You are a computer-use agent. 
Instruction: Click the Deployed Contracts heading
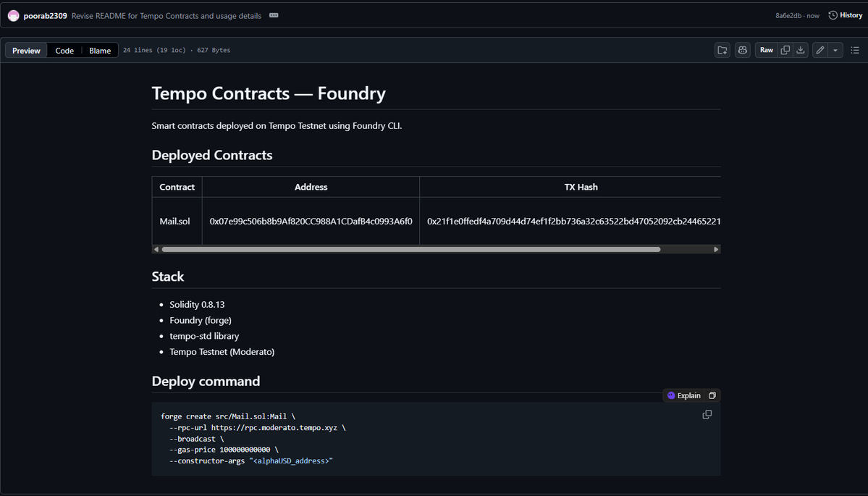[x=212, y=155]
